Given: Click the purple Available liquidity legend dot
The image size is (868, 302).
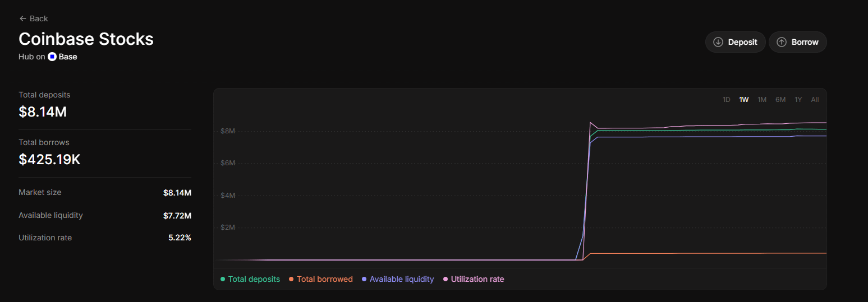Looking at the screenshot, I should click(364, 279).
